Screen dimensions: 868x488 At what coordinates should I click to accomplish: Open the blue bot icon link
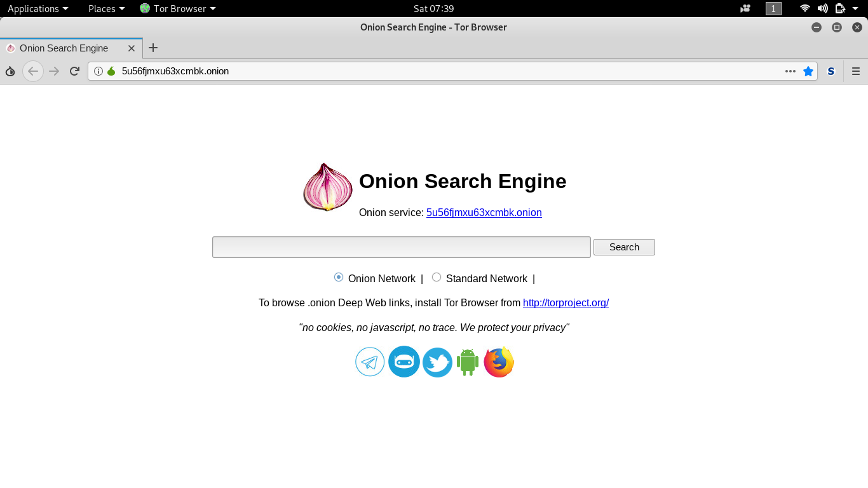pos(404,362)
